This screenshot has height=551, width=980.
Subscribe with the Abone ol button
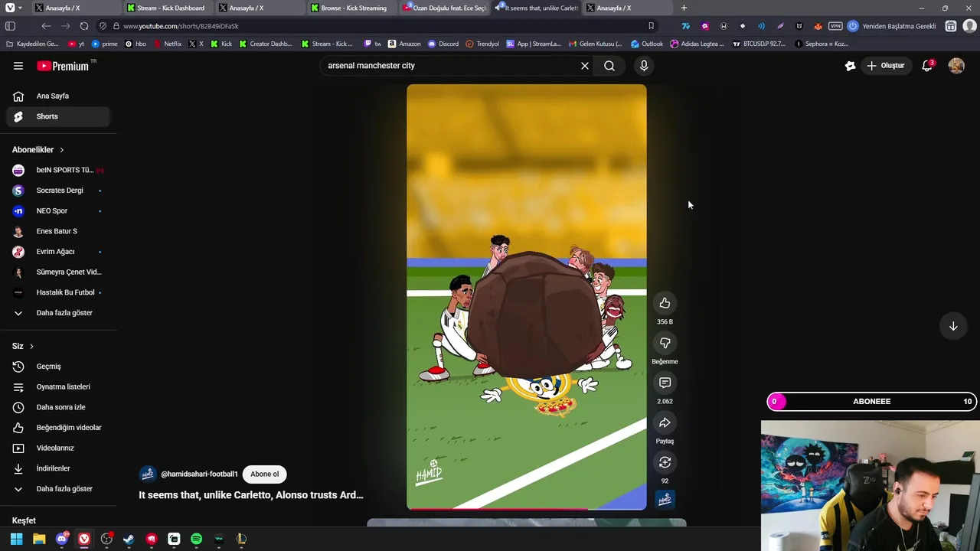pos(265,474)
